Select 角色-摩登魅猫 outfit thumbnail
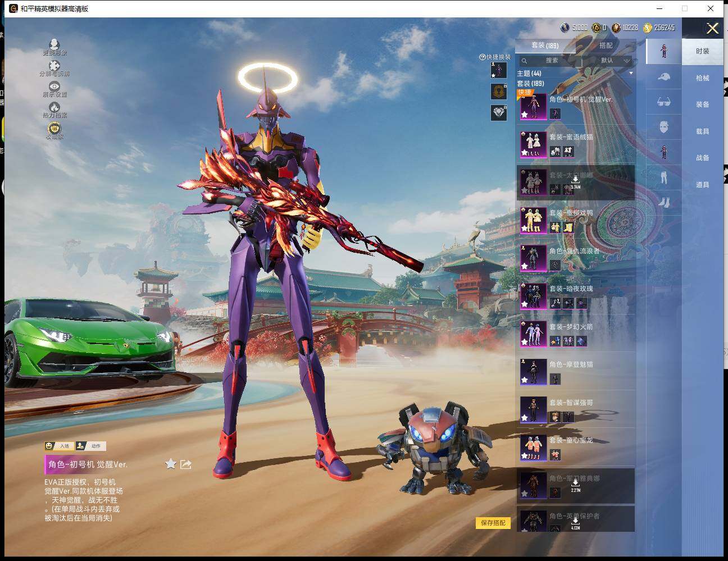Image resolution: width=728 pixels, height=561 pixels. (x=533, y=372)
